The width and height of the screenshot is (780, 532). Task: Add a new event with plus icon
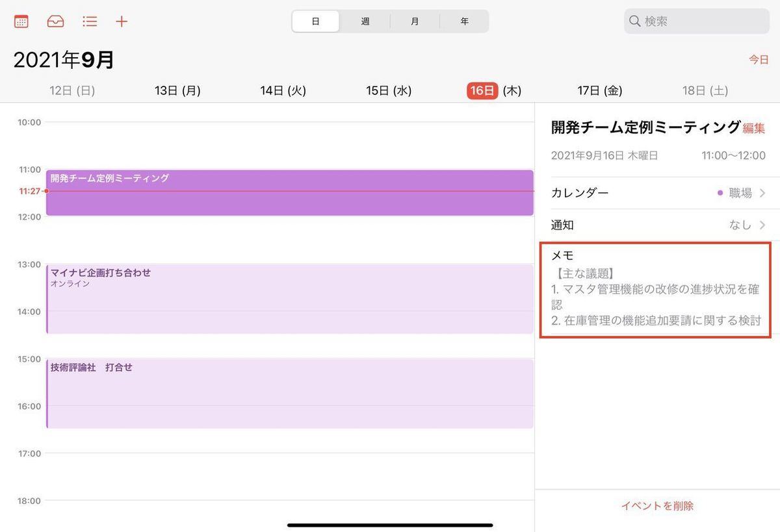[x=122, y=21]
